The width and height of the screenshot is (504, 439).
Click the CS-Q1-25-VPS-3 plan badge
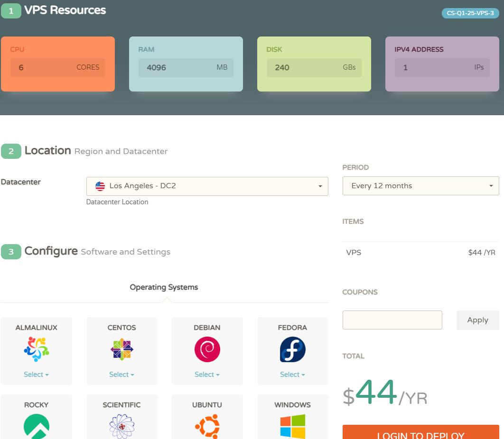[470, 13]
